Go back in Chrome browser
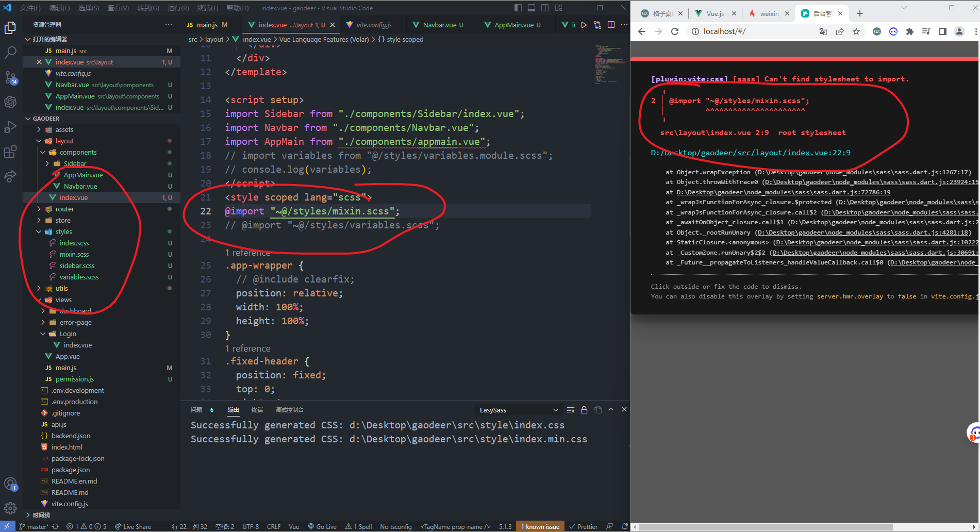 pos(642,31)
